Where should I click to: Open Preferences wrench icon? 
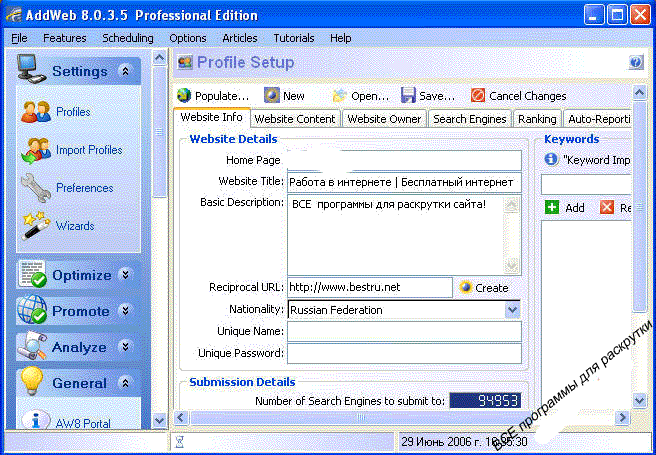36,188
